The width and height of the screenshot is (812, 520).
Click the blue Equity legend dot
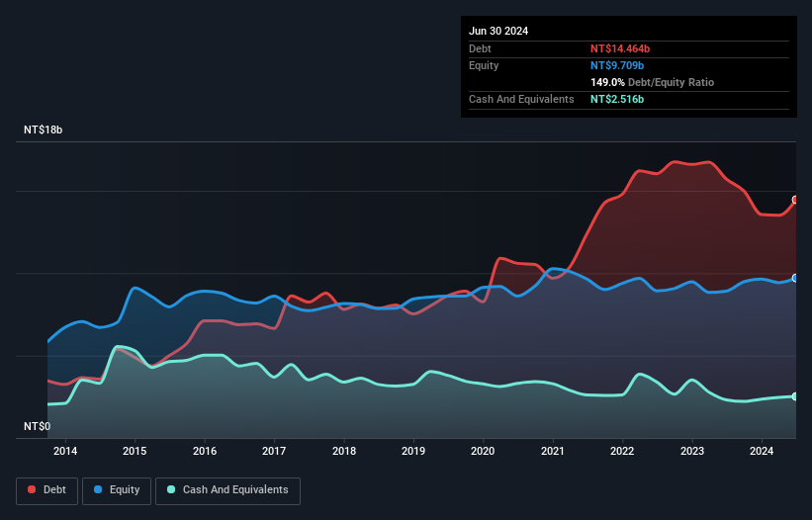point(100,490)
